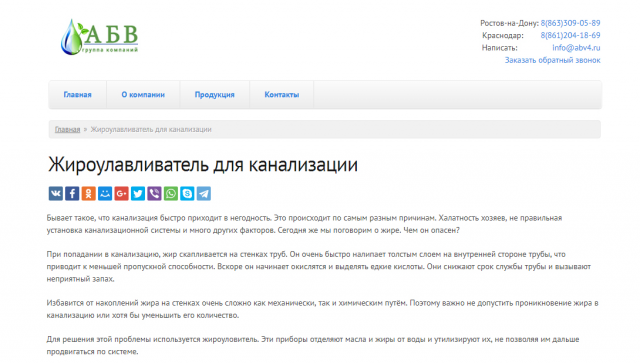Click the paragraph starting Бывает такое

click(304, 224)
